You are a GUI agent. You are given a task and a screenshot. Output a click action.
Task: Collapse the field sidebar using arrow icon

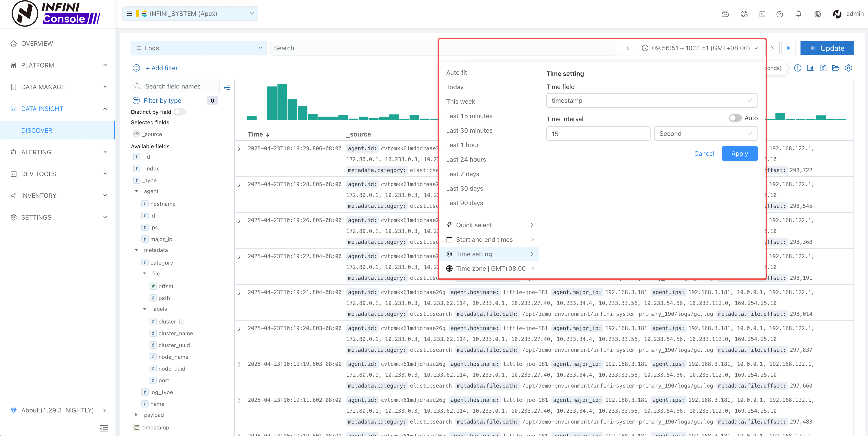[x=227, y=88]
